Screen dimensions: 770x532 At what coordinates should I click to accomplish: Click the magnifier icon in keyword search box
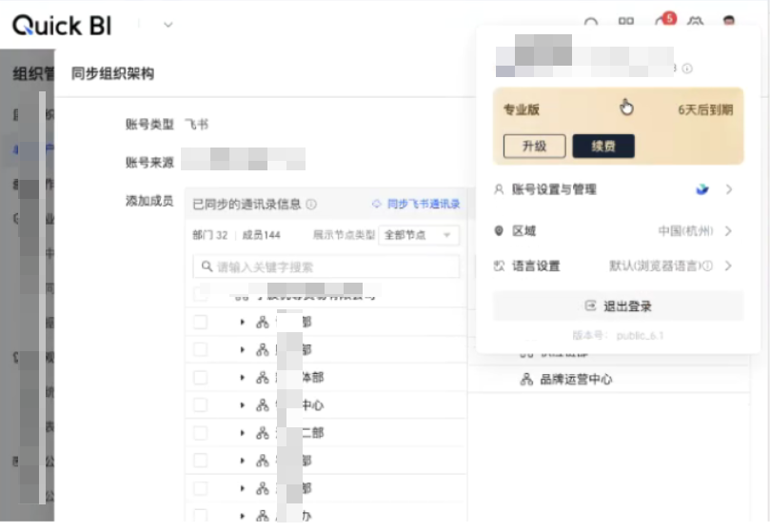pyautogui.click(x=207, y=266)
